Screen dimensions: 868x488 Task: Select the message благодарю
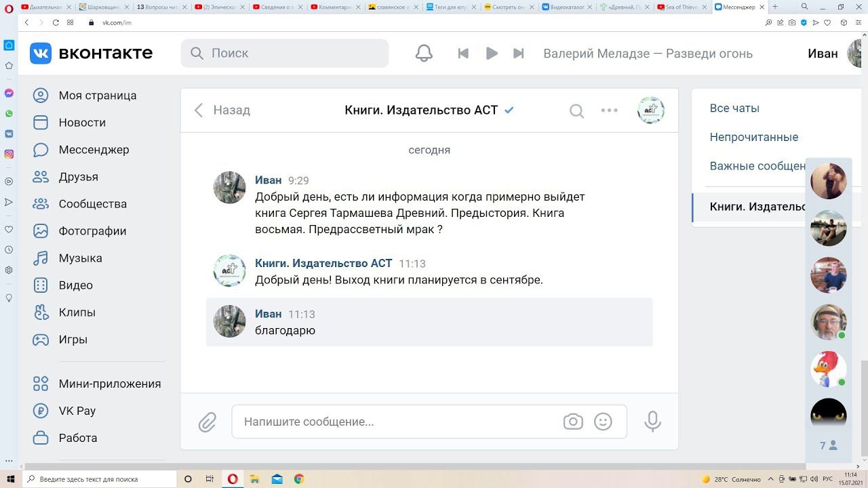(x=429, y=322)
